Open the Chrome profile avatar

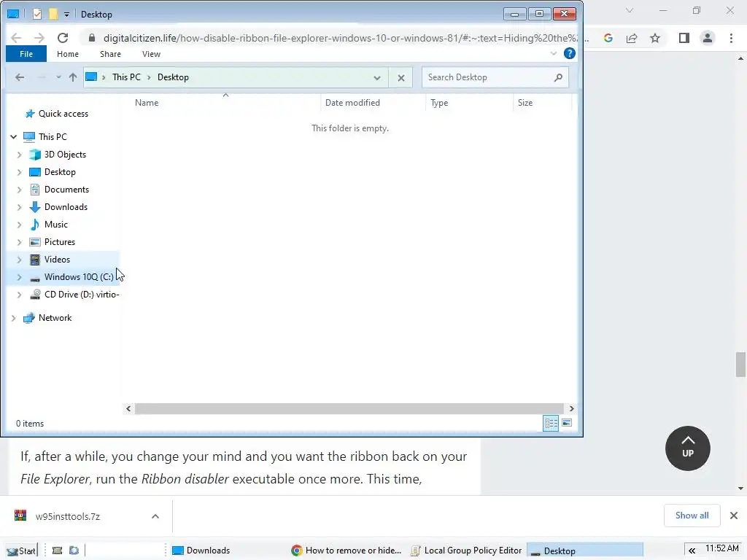pyautogui.click(x=708, y=38)
